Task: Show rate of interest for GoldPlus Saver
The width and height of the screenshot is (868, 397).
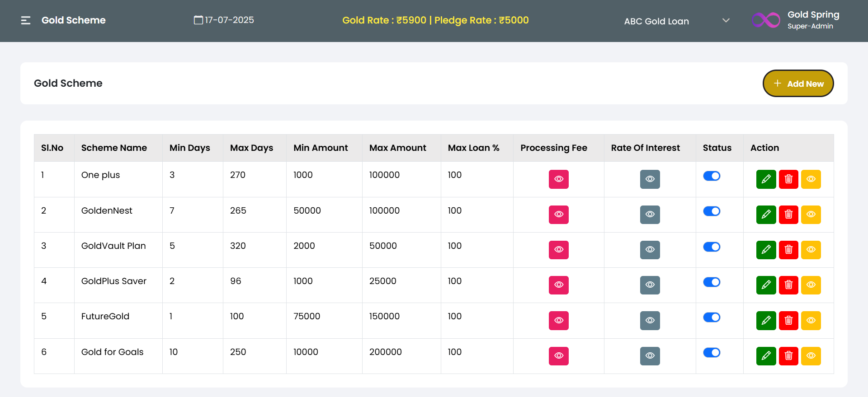Action: coord(650,285)
